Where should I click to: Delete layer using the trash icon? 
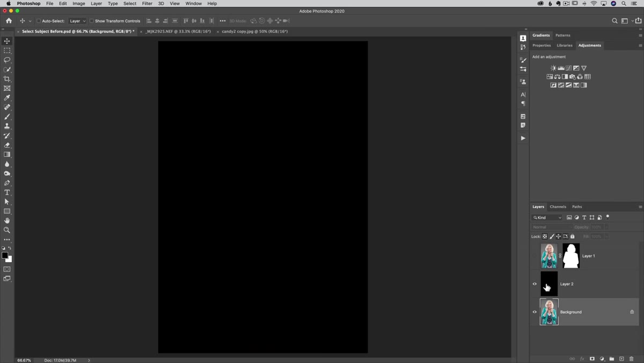point(631,359)
